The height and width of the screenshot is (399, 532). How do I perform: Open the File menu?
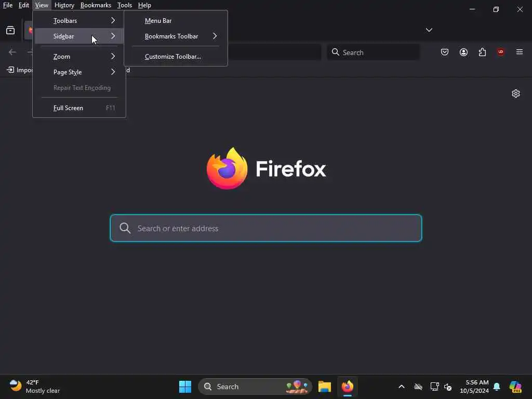7,5
